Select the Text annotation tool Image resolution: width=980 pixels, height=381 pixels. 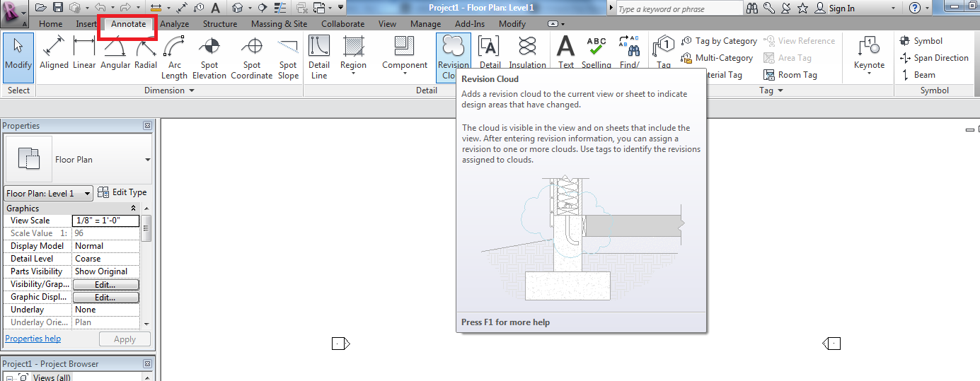coord(566,52)
